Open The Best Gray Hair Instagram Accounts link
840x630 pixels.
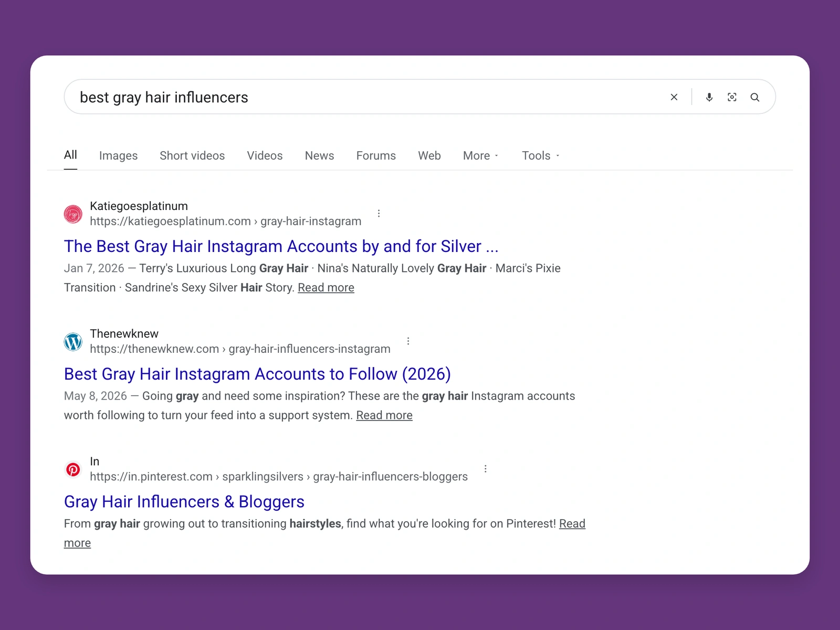point(281,246)
